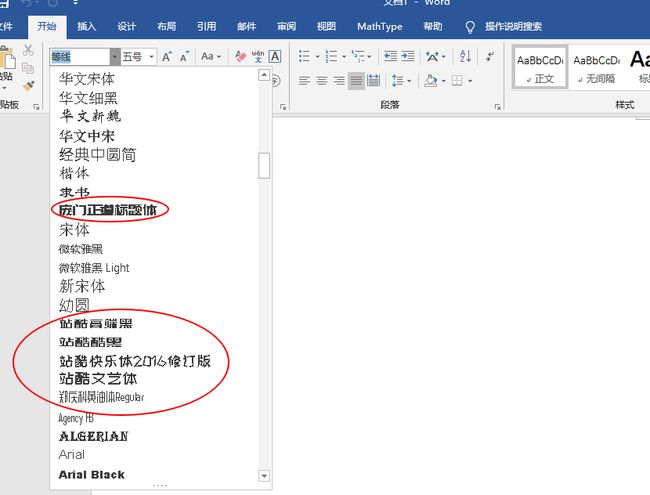Viewport: 650px width, 495px height.
Task: Apply bullet list icon
Action: [304, 56]
